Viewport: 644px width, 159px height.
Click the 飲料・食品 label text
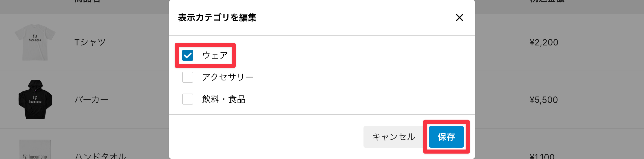(223, 99)
